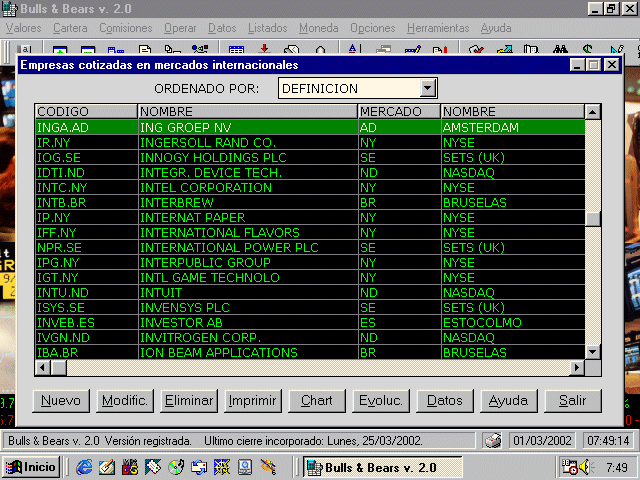Click the Nuevo button
Viewport: 640px width, 480px height.
pyautogui.click(x=61, y=401)
